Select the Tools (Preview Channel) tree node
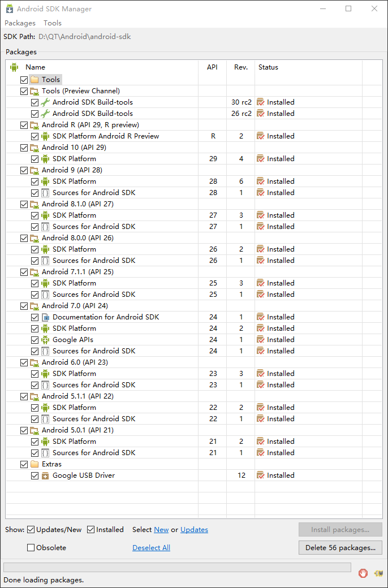The width and height of the screenshot is (388, 588). [x=81, y=91]
